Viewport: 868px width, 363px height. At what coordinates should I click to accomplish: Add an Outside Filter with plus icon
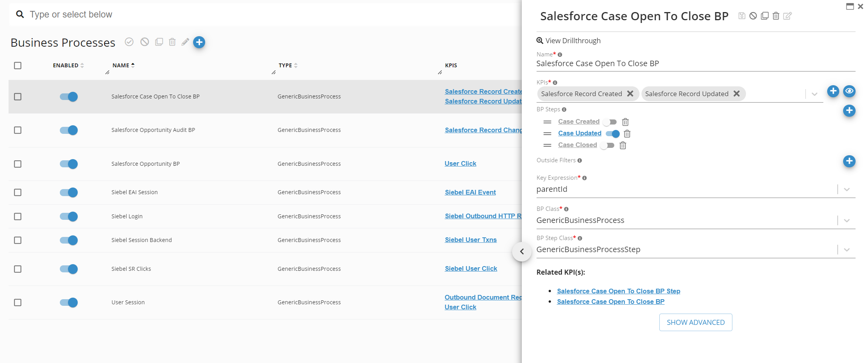click(849, 161)
